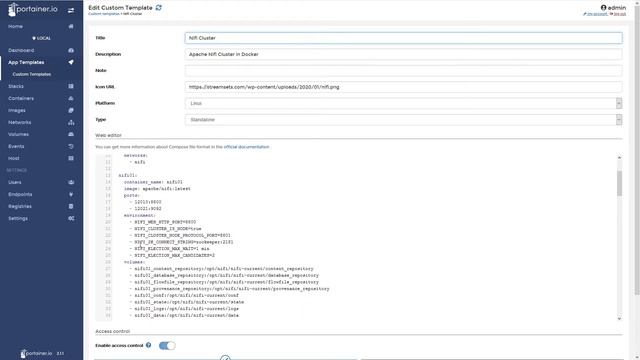The image size is (640, 360).
Task: Select Custom Templates submenu item
Action: pyautogui.click(x=32, y=74)
